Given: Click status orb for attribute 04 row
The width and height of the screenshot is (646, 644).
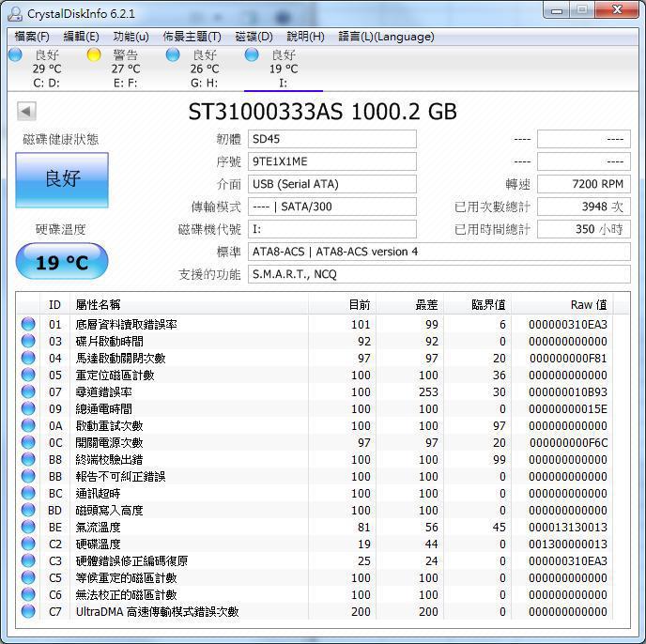Looking at the screenshot, I should click(28, 358).
